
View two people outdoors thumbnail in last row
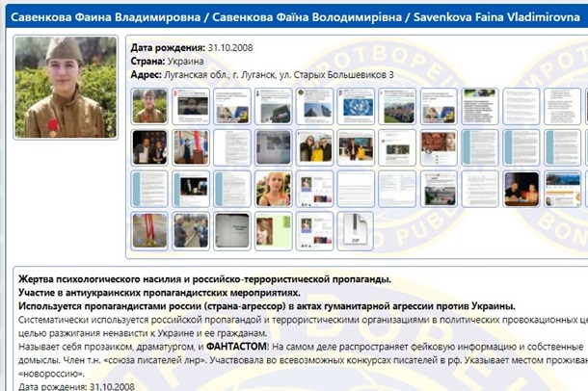coord(191,230)
